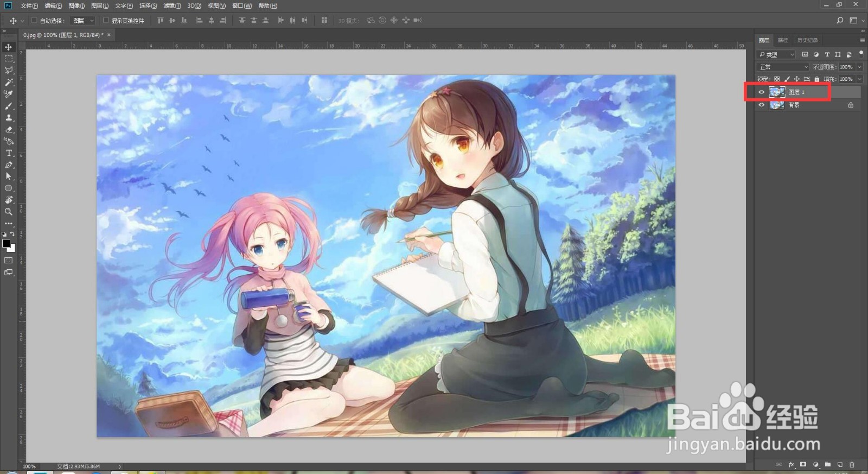The width and height of the screenshot is (868, 474).
Task: Select the Ellipse shape tool
Action: click(9, 188)
